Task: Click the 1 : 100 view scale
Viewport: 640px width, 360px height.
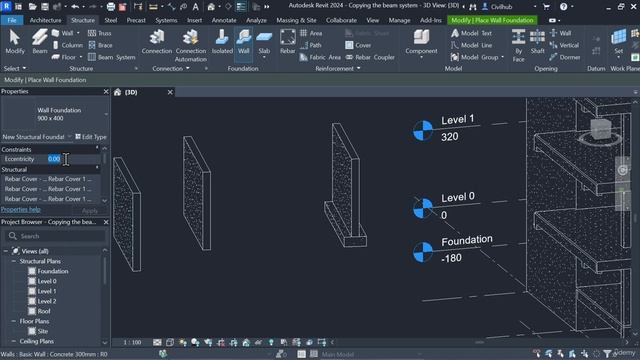Action: coord(132,342)
